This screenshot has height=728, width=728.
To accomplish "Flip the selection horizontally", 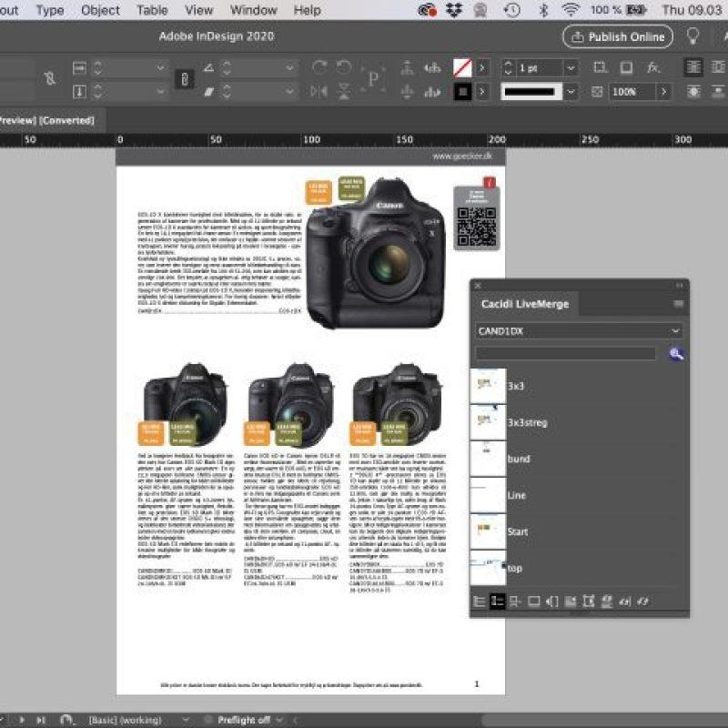I will [x=319, y=92].
